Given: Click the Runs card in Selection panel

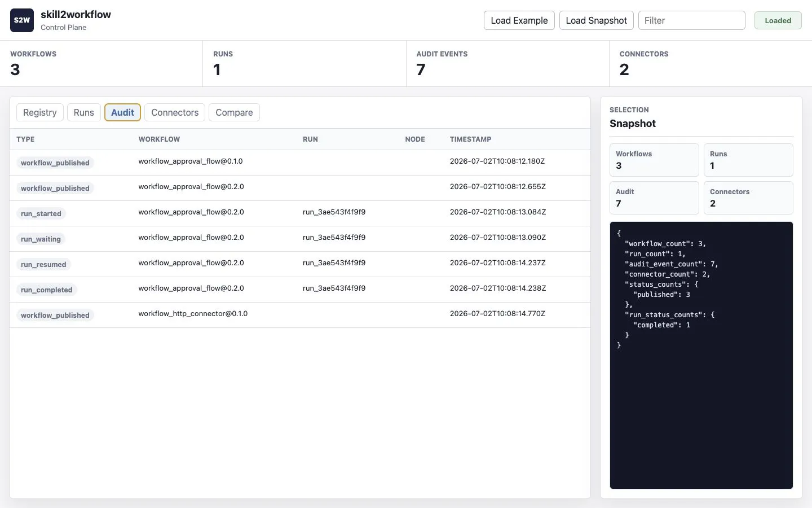Looking at the screenshot, I should [748, 160].
